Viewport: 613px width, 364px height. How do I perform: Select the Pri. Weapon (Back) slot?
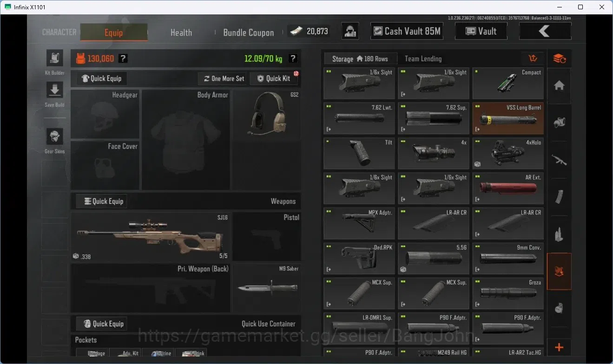[151, 288]
